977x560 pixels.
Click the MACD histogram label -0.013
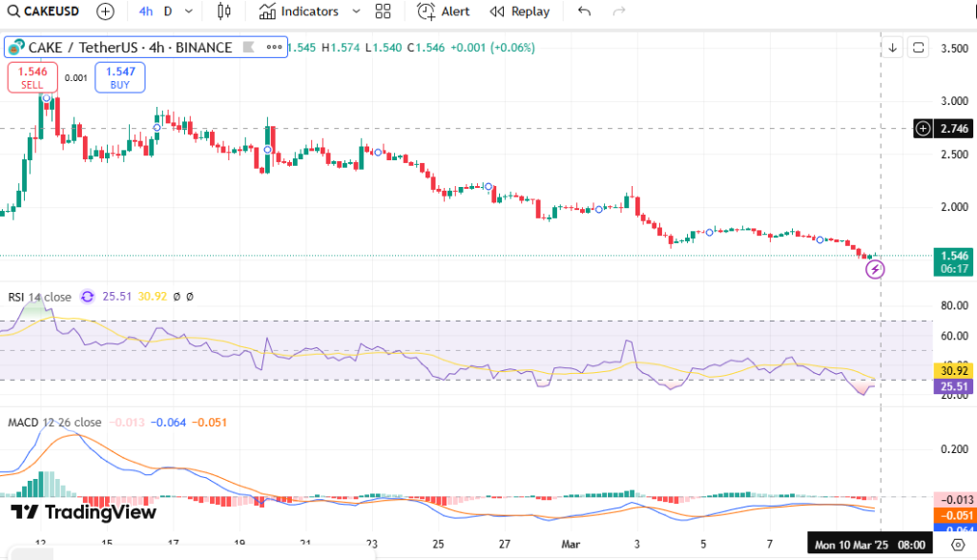tap(954, 500)
